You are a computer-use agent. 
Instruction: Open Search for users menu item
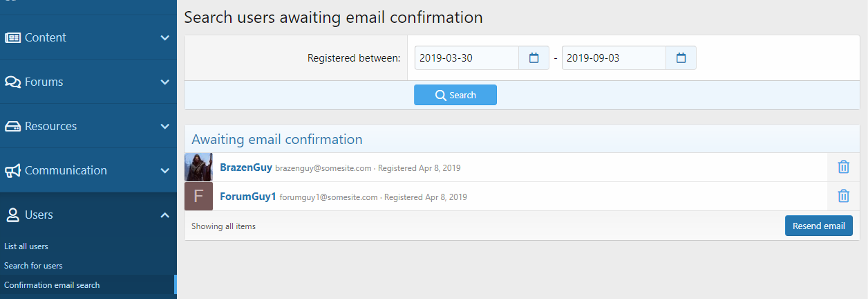(33, 266)
